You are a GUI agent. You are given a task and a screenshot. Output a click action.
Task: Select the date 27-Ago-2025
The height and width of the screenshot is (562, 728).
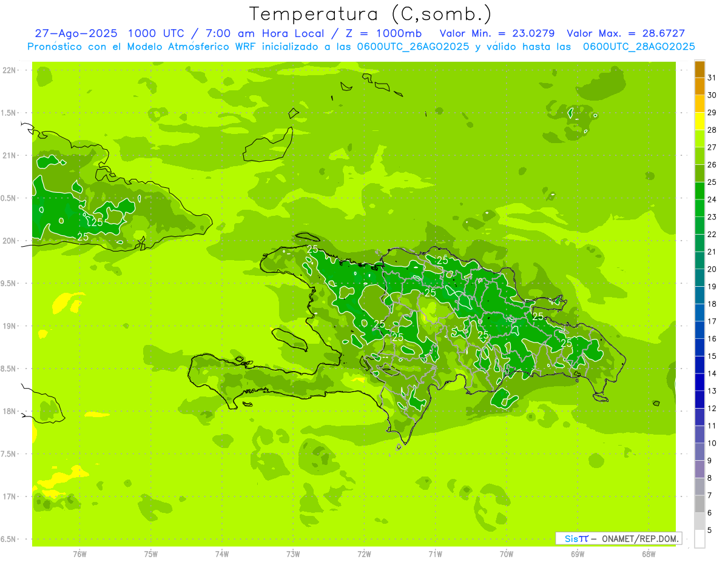[76, 33]
